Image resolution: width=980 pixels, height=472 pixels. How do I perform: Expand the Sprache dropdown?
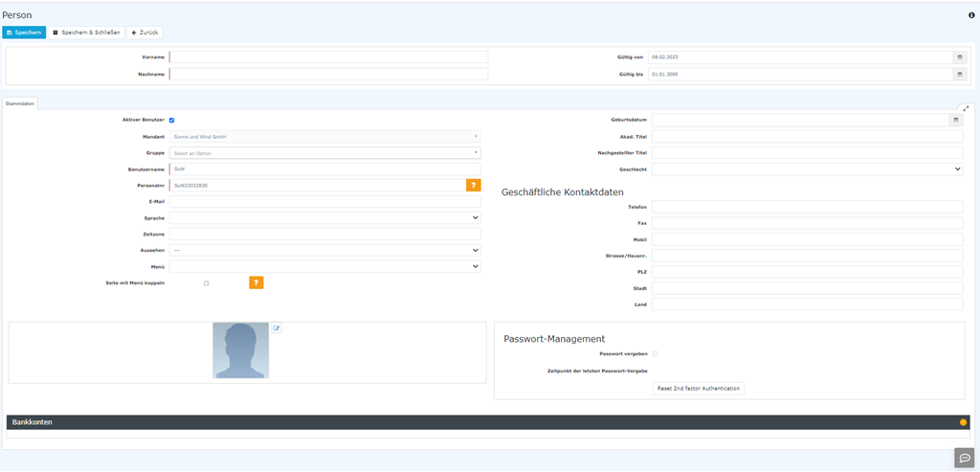click(325, 218)
